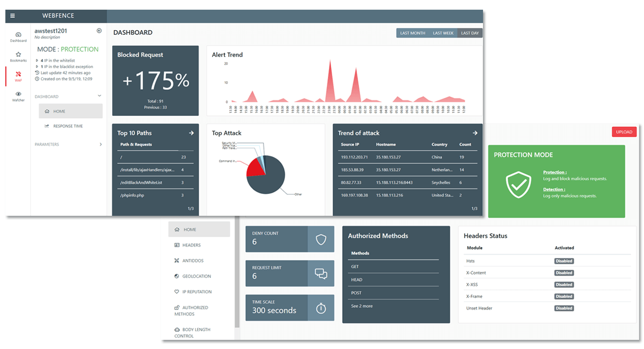The height and width of the screenshot is (349, 644).
Task: Click the POST method row
Action: pos(394,293)
